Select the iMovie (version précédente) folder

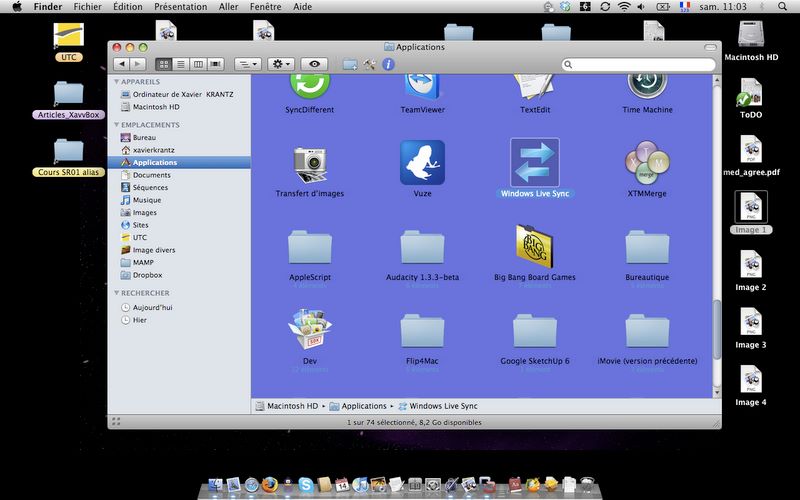click(647, 331)
